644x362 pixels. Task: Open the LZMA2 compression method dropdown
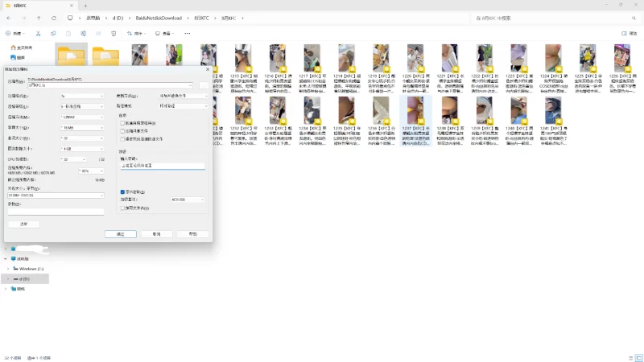click(82, 117)
